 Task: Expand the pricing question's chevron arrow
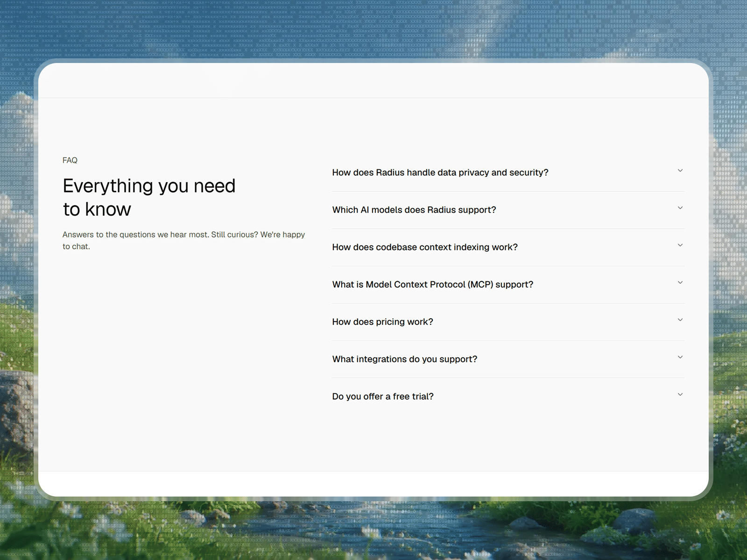pos(680,320)
